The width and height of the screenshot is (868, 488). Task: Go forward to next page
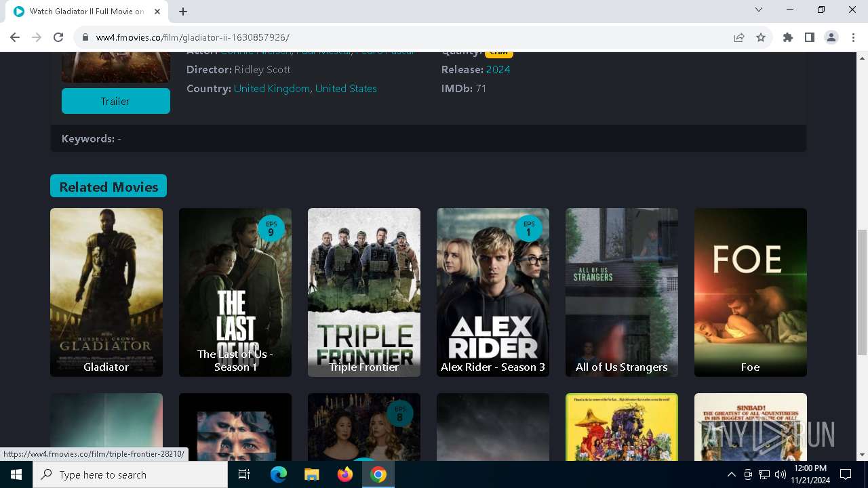pos(37,37)
